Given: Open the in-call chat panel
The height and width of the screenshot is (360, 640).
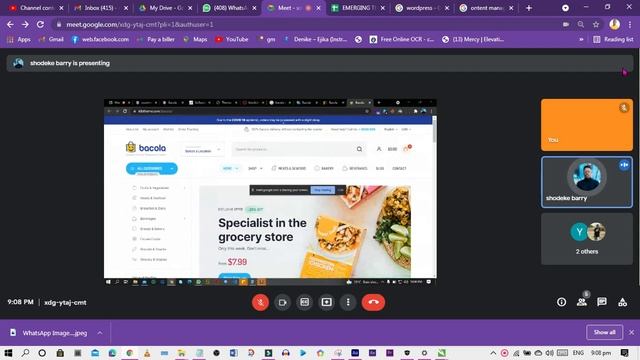Looking at the screenshot, I should [x=602, y=302].
